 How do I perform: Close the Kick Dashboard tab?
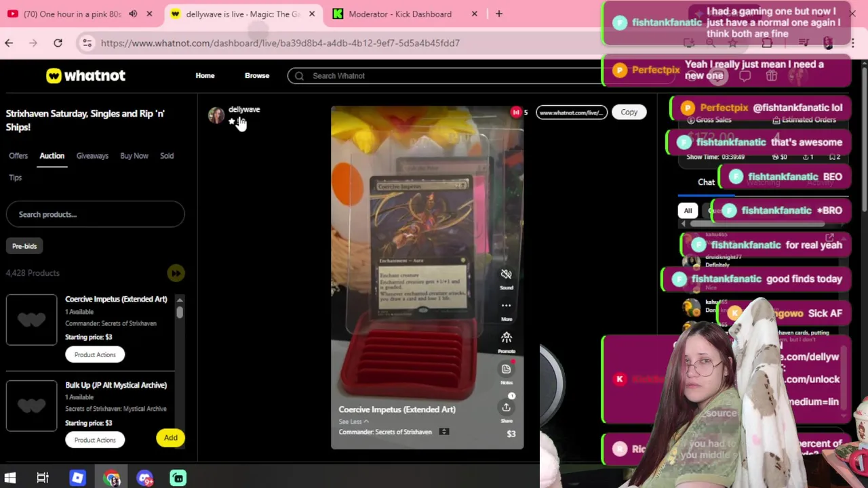474,14
